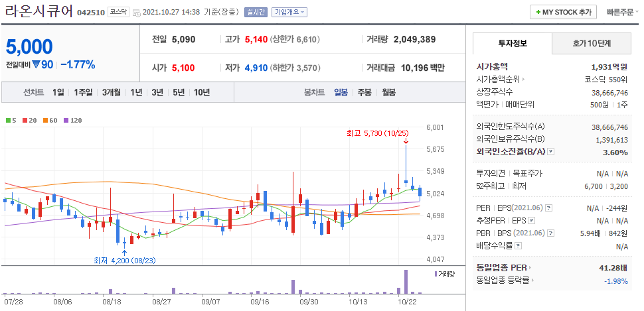
Task: Select the 5년 line chart period
Action: 179,92
